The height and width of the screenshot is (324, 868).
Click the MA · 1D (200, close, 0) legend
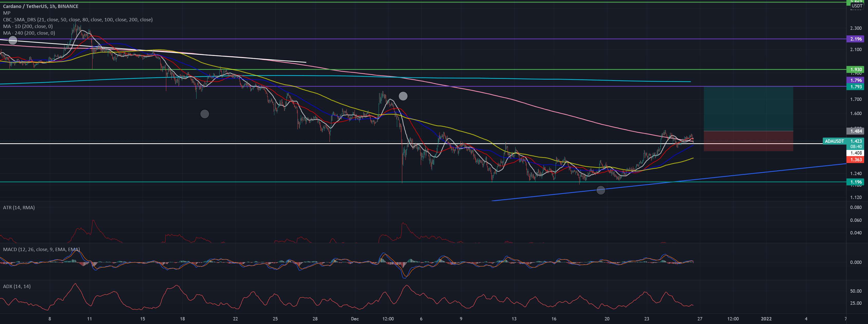tap(28, 26)
